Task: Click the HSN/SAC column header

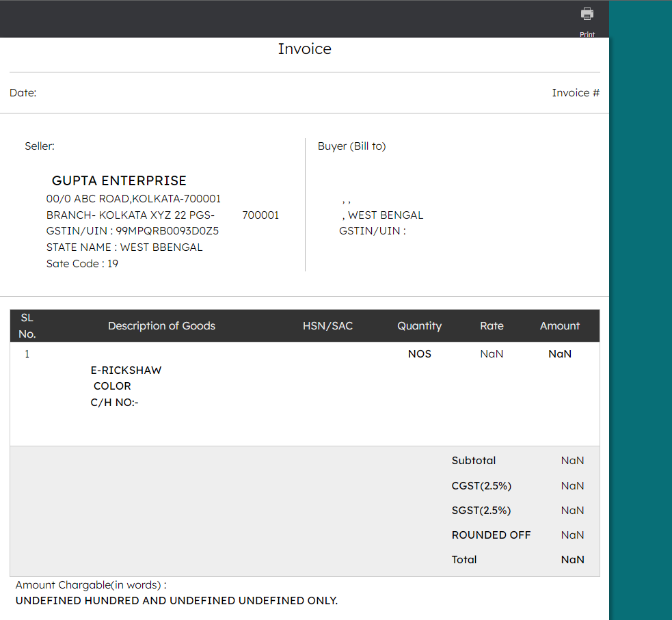Action: coord(327,326)
